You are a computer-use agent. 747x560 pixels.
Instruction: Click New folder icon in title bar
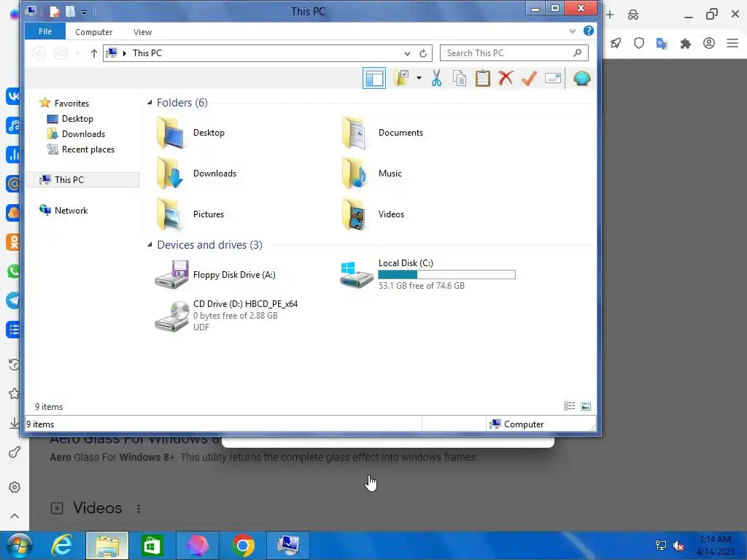(x=70, y=12)
